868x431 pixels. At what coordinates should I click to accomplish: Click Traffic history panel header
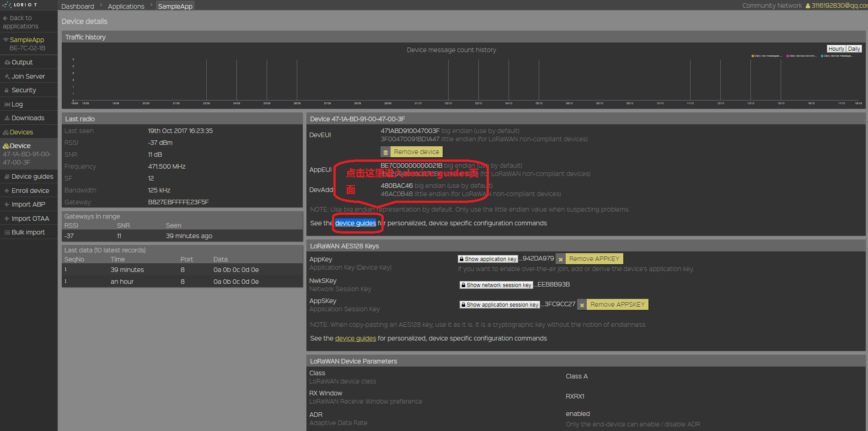click(463, 37)
